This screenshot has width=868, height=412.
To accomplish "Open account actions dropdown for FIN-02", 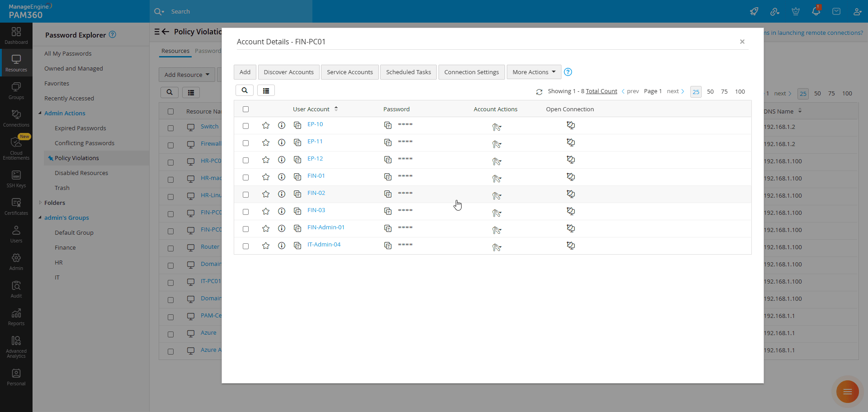I will tap(496, 196).
